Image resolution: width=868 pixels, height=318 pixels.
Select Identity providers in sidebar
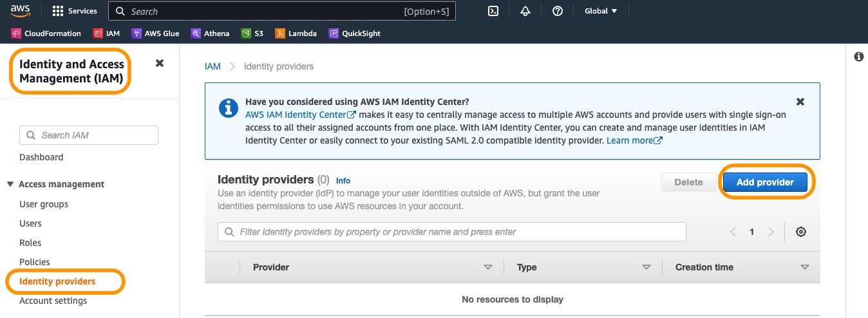tap(57, 281)
